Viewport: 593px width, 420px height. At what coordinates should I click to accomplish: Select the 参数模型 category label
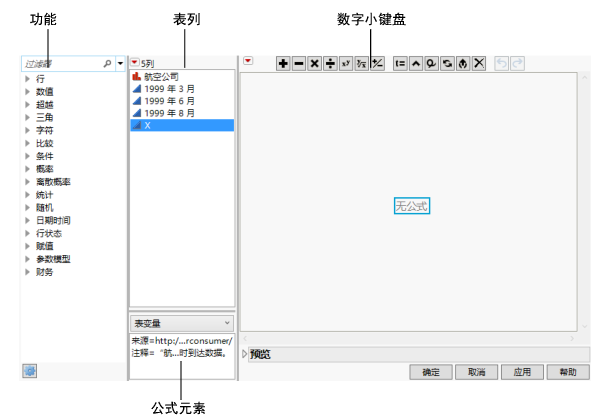[53, 259]
